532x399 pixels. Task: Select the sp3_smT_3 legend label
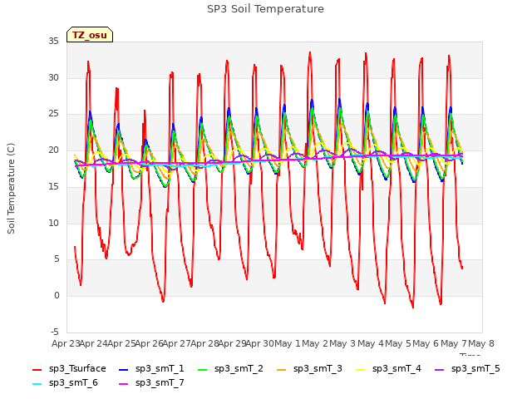[318, 369]
